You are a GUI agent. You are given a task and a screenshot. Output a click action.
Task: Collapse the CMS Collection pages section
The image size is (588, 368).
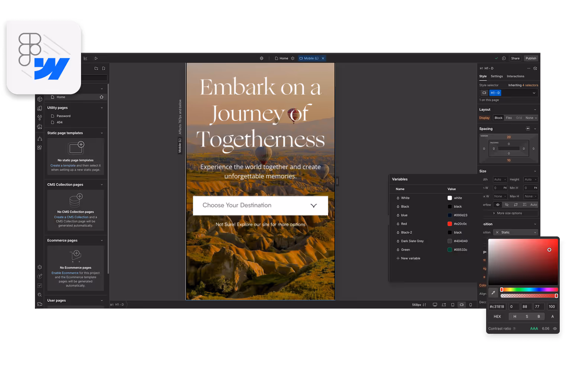click(102, 185)
